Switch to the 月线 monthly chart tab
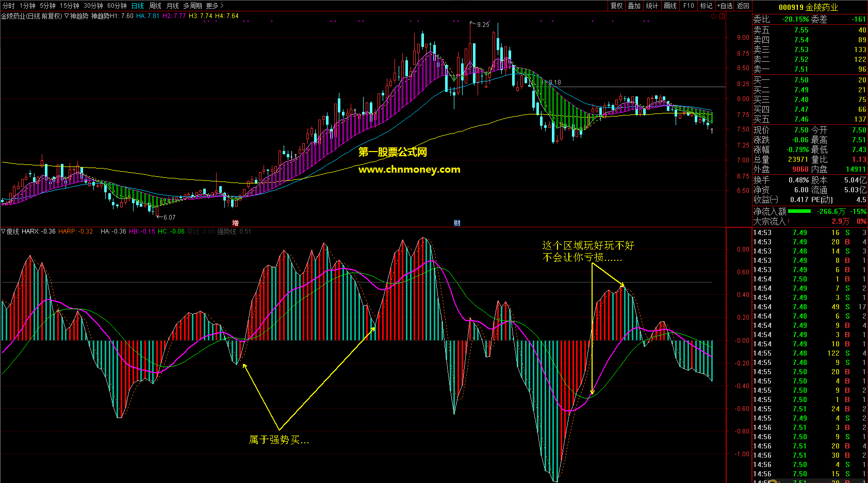Viewport: 868px width, 483px height. pyautogui.click(x=173, y=6)
